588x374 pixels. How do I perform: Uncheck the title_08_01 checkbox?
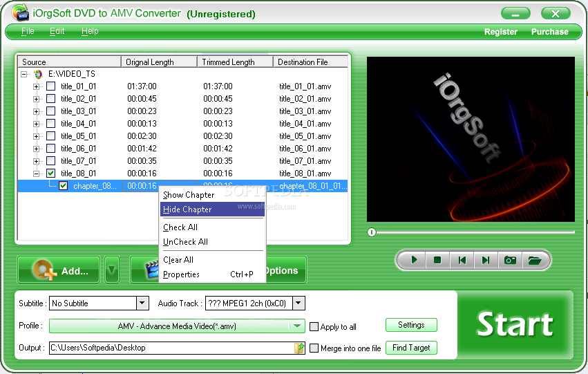click(50, 173)
